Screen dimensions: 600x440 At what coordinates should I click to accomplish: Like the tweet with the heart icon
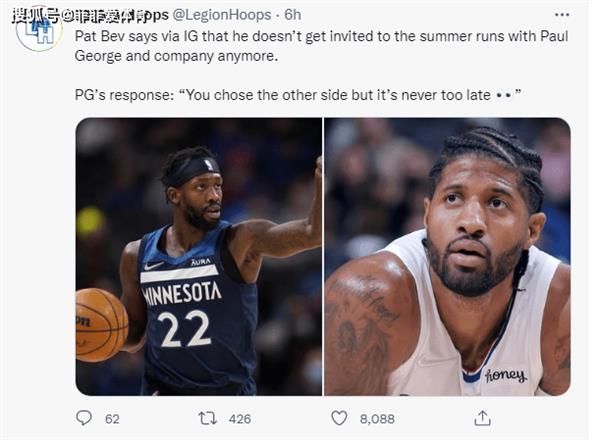339,418
